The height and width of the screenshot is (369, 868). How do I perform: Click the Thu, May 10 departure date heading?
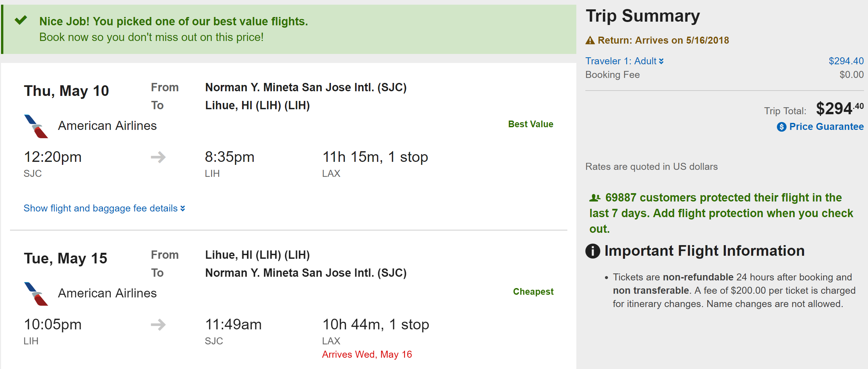pyautogui.click(x=66, y=91)
